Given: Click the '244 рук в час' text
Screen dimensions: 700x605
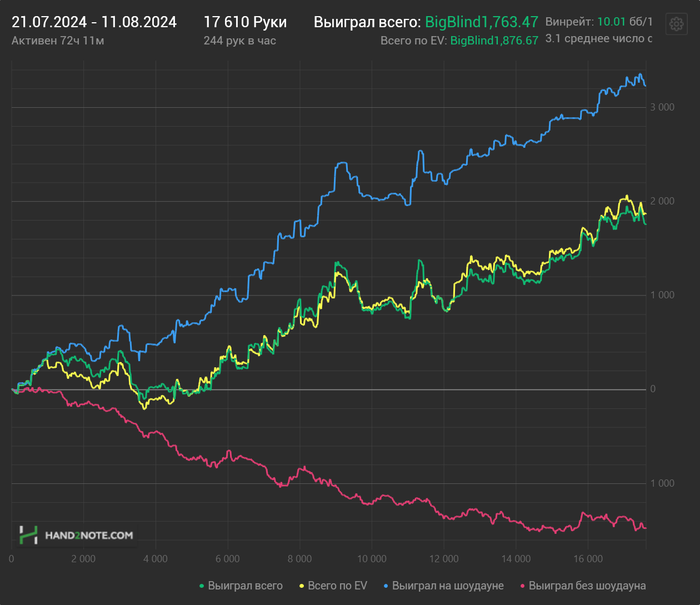Looking at the screenshot, I should (240, 41).
